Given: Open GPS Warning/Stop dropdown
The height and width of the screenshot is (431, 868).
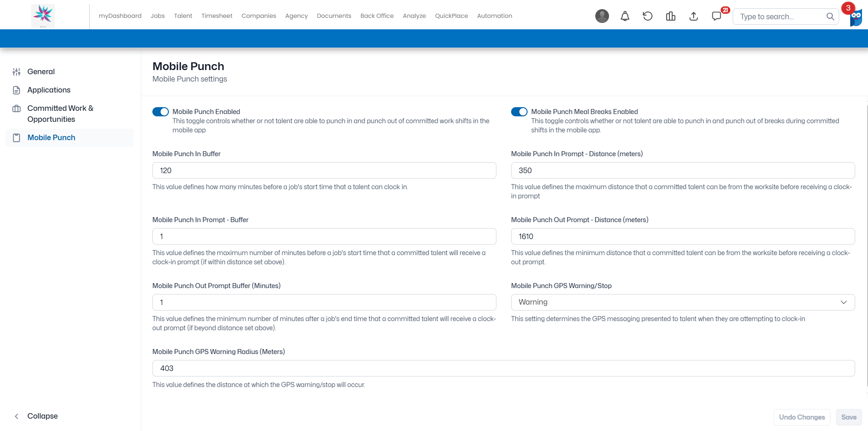Looking at the screenshot, I should [x=683, y=302].
